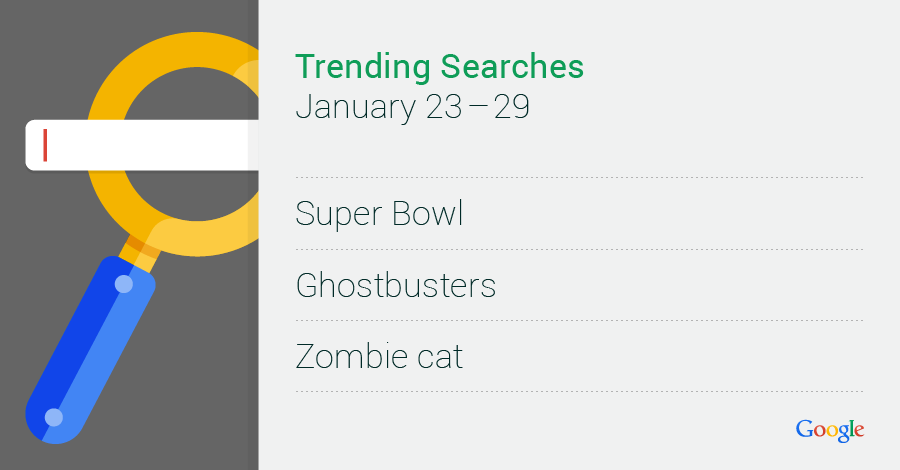Click the lower light-blue dot on handle
This screenshot has width=900, height=470.
(54, 416)
